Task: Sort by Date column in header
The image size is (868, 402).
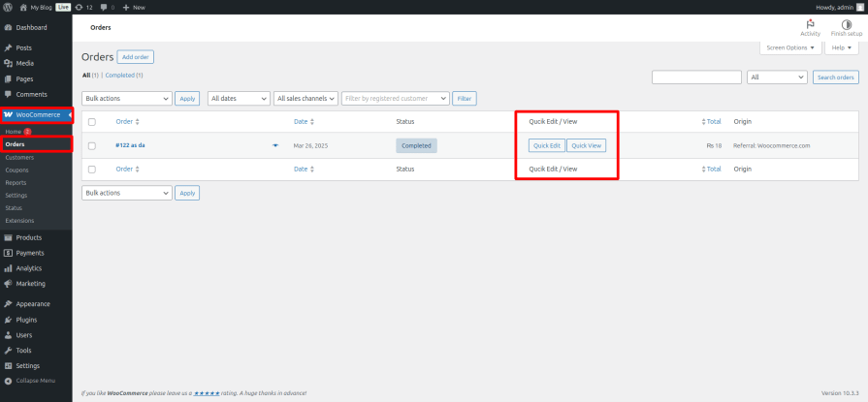Action: pyautogui.click(x=304, y=122)
